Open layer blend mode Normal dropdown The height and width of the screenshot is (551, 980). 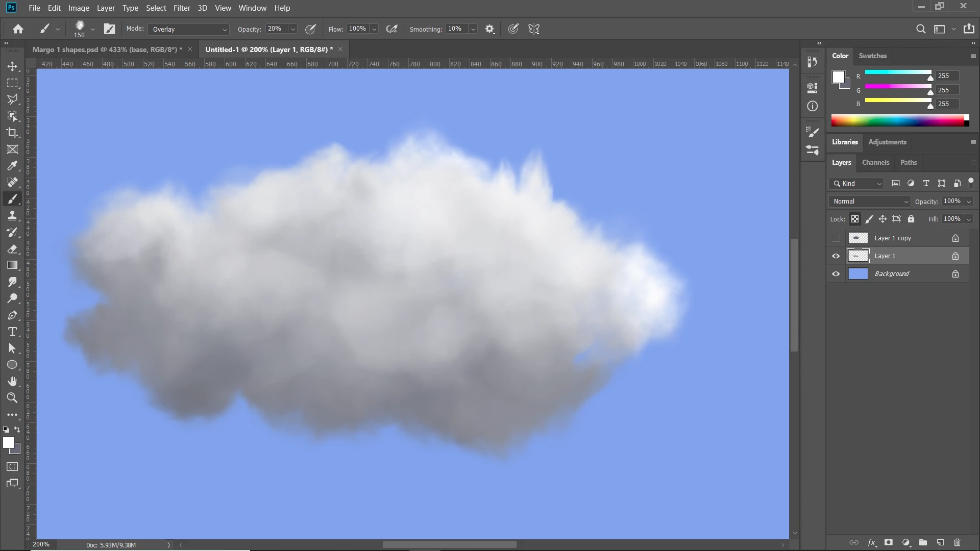[x=870, y=202]
